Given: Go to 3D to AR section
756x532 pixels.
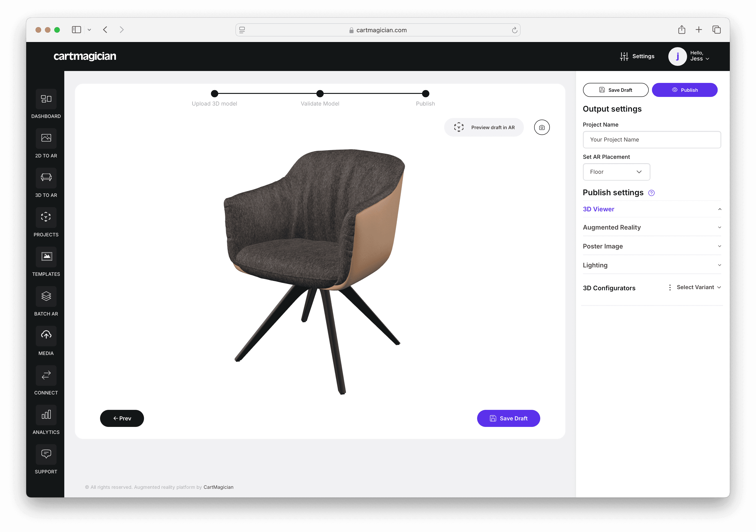Looking at the screenshot, I should coord(46,178).
